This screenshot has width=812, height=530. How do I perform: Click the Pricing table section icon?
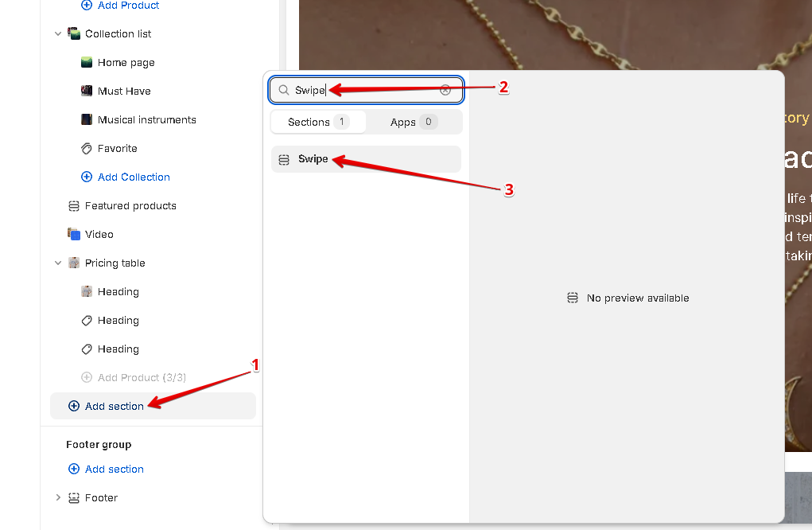tap(74, 263)
